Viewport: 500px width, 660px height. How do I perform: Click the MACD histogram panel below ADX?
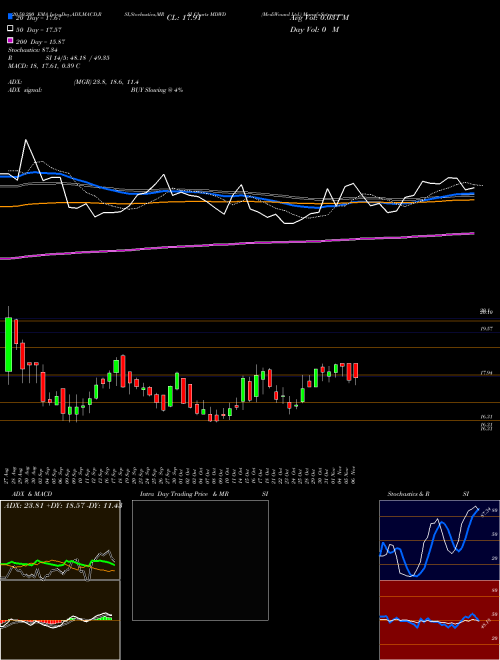(x=60, y=620)
